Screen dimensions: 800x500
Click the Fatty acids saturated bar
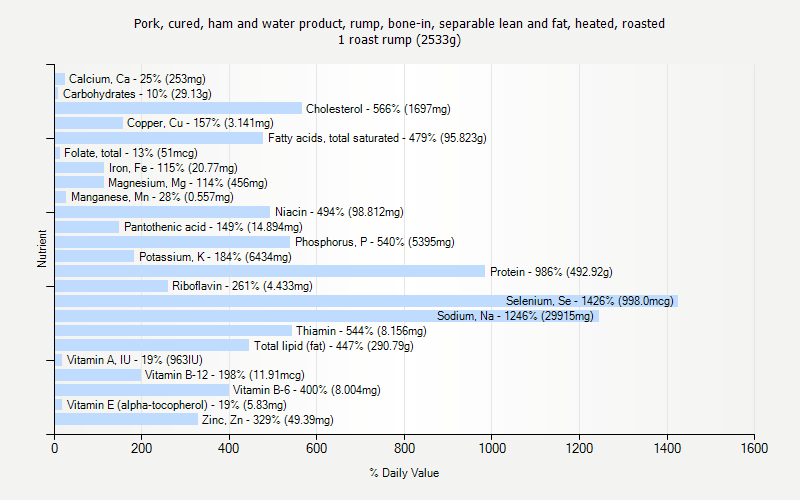tap(159, 138)
